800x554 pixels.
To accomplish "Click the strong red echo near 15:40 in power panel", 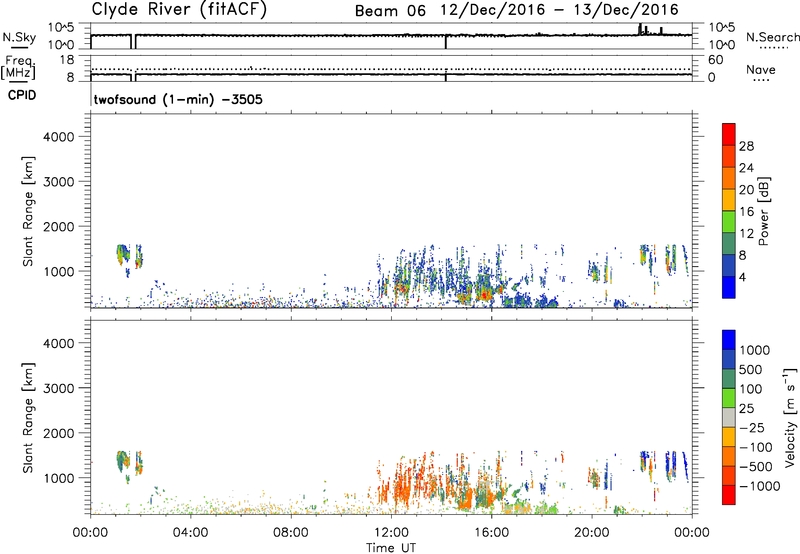I will pyautogui.click(x=483, y=294).
